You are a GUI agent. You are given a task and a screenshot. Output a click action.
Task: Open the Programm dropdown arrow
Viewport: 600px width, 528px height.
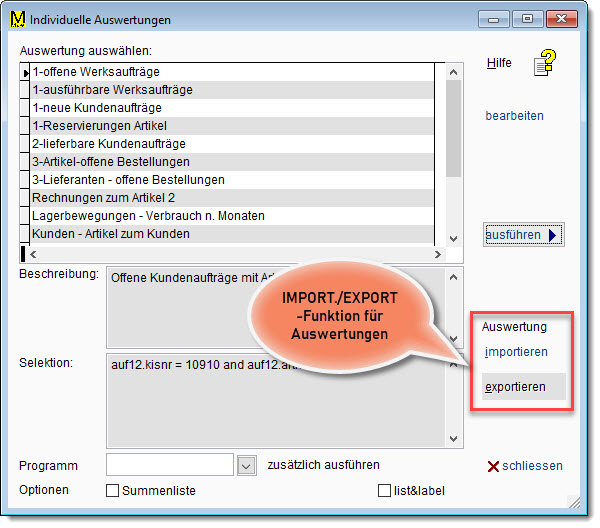248,465
